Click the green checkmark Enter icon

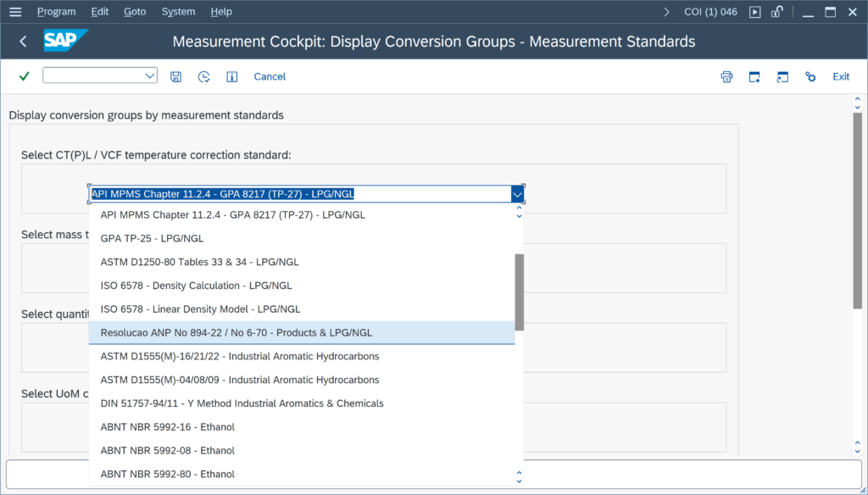click(x=24, y=76)
